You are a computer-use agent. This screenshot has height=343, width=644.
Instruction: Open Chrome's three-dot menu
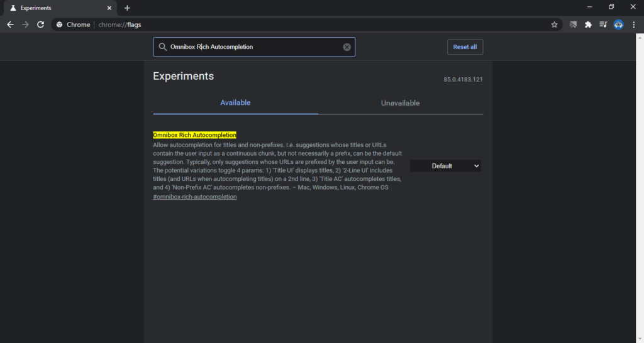click(x=634, y=24)
